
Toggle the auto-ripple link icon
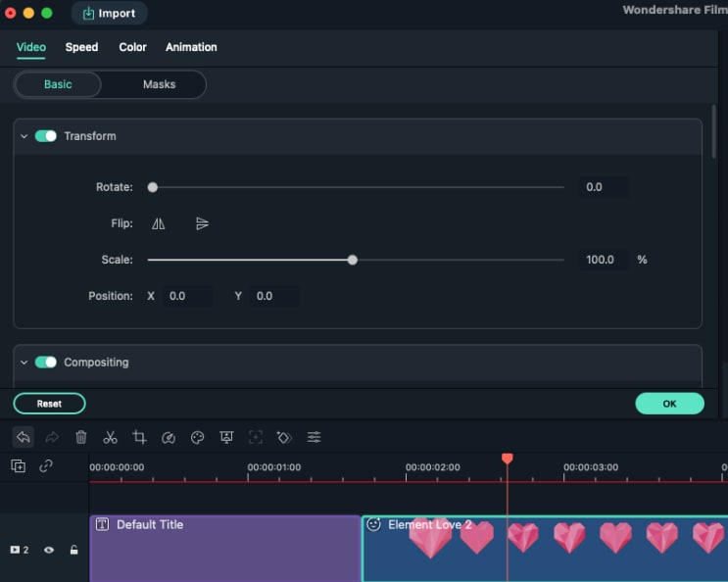coord(46,466)
